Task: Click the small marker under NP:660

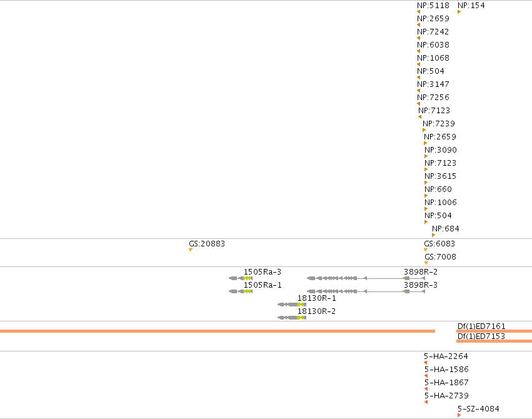Action: click(x=426, y=196)
